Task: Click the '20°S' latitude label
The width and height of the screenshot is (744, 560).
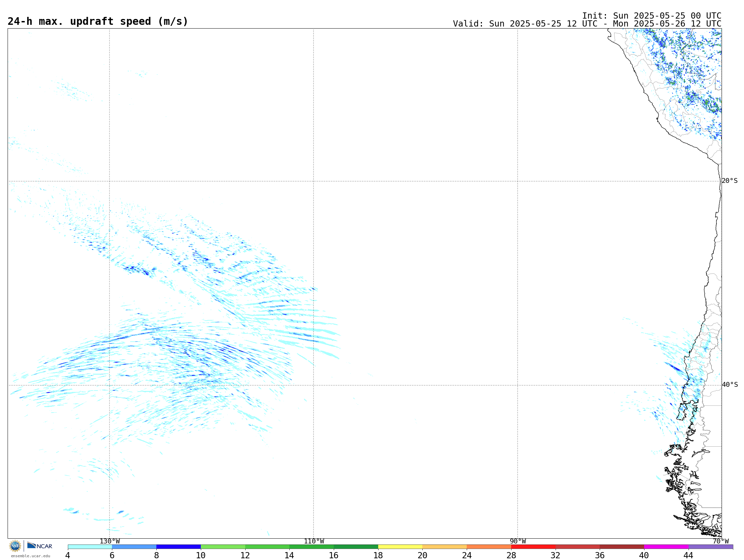Action: click(x=730, y=181)
